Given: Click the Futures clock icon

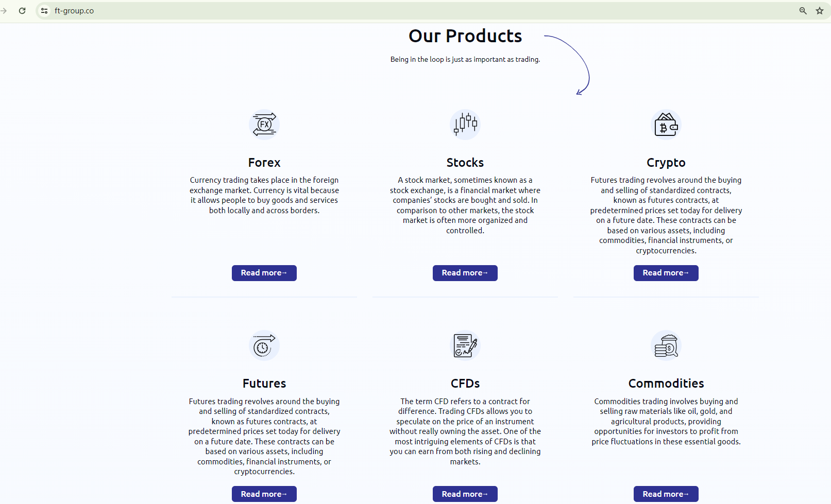Looking at the screenshot, I should click(x=264, y=345).
